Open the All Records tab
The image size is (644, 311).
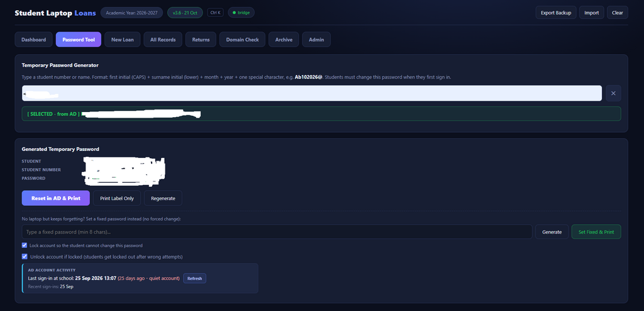(163, 40)
